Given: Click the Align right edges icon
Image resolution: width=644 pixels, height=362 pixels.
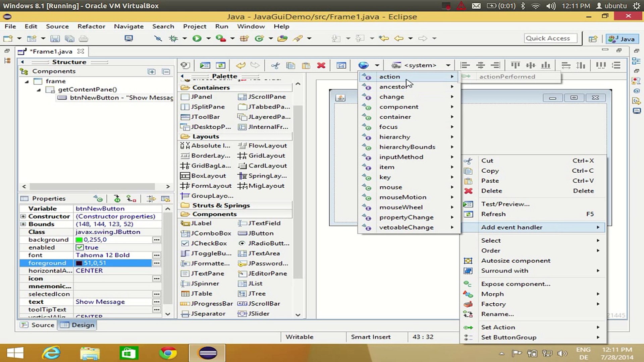Looking at the screenshot, I should point(495,65).
